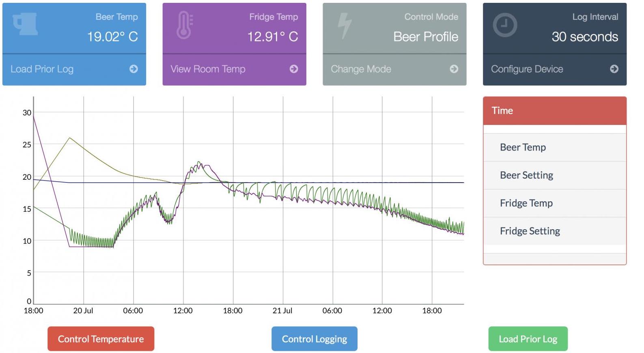Image resolution: width=644 pixels, height=353 pixels.
Task: Click the 25 y-axis label
Action: (27, 145)
